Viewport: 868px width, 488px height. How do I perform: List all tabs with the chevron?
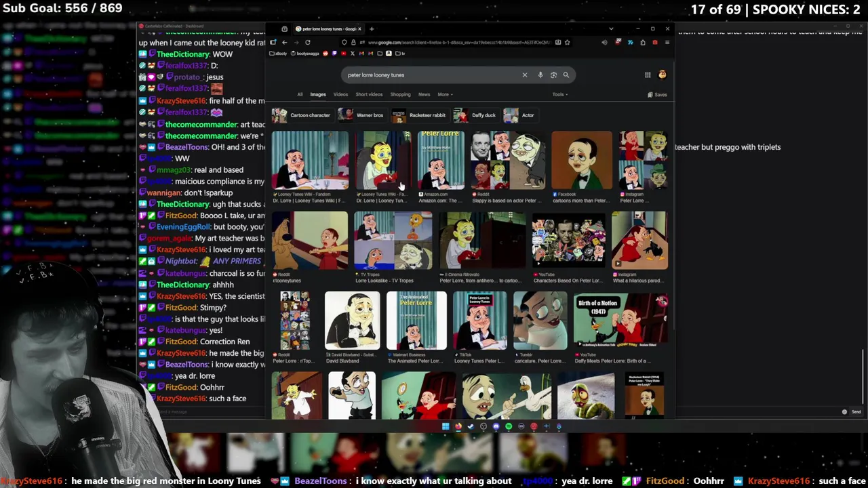pyautogui.click(x=611, y=28)
